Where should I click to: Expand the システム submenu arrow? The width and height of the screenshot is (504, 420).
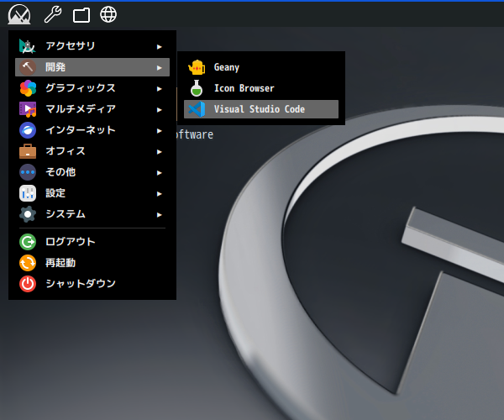pos(159,214)
